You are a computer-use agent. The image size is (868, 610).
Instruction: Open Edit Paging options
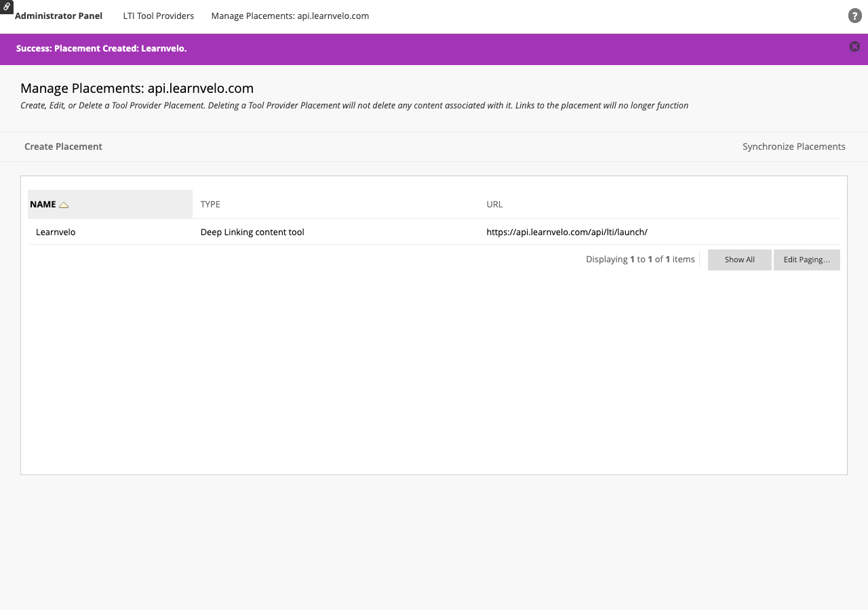pyautogui.click(x=806, y=260)
